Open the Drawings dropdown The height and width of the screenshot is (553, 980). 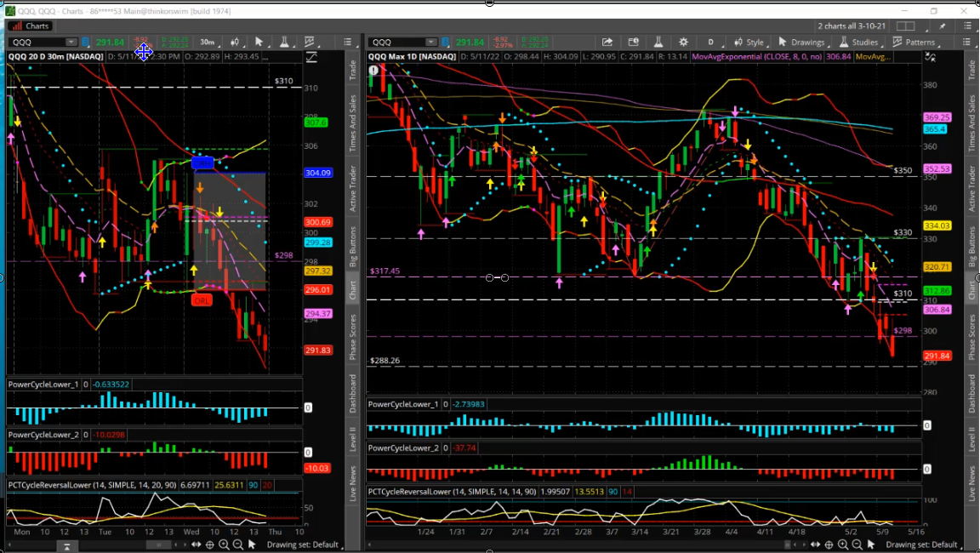tap(802, 43)
